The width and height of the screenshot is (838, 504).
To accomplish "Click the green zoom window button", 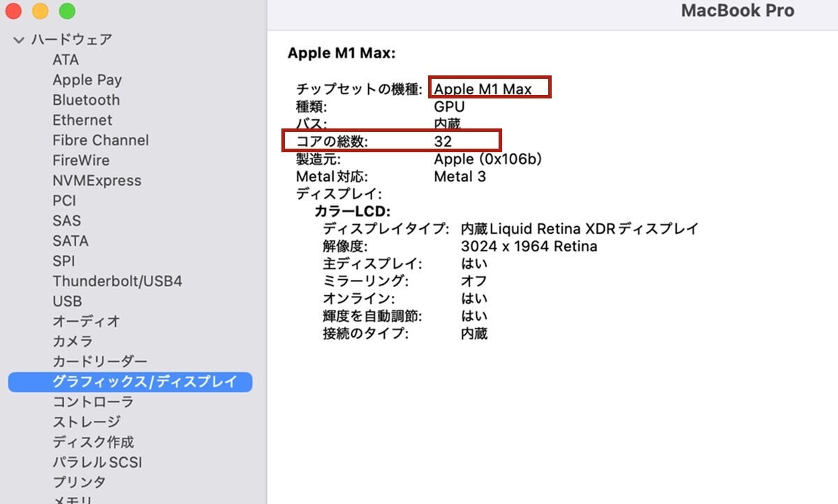I will click(x=67, y=10).
